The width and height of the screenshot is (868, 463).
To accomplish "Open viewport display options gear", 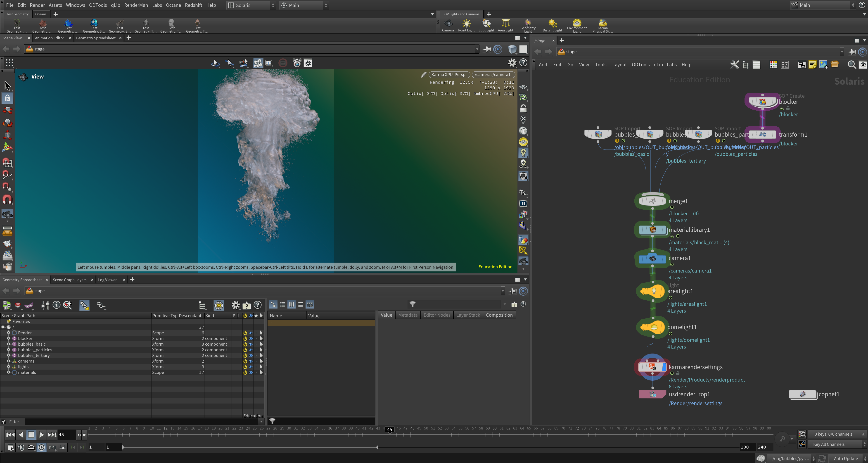I will (512, 63).
